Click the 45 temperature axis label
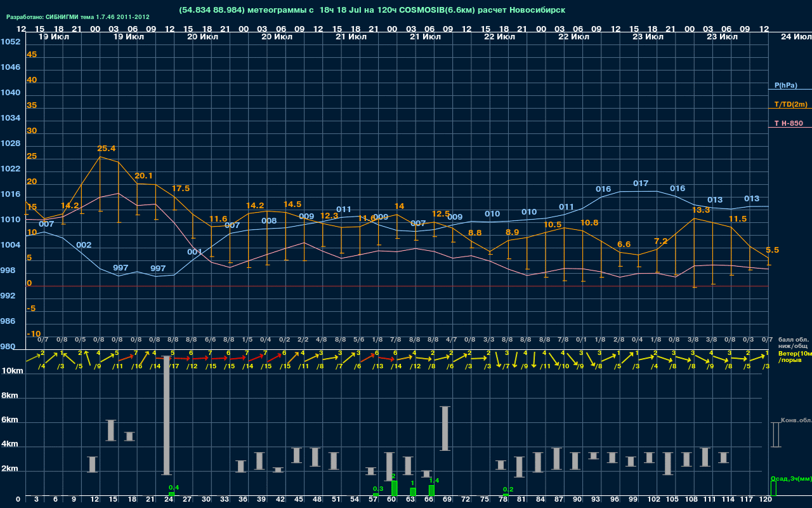 coord(32,55)
